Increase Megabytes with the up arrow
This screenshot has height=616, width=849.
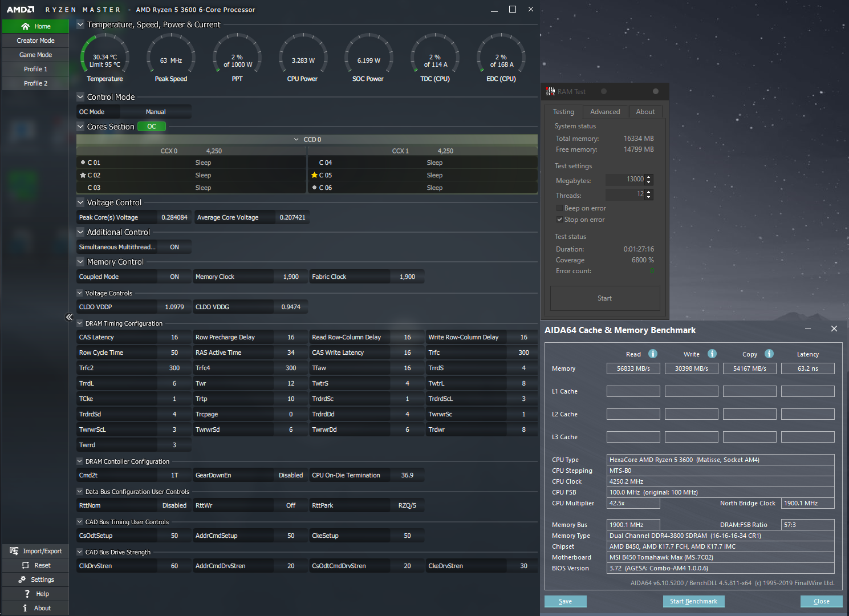649,177
